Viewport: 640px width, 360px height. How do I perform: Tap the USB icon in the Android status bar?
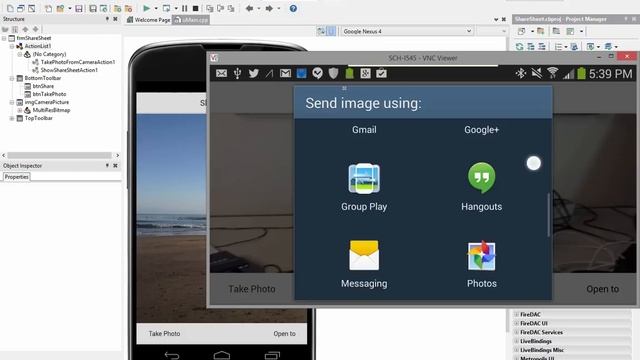tap(237, 73)
